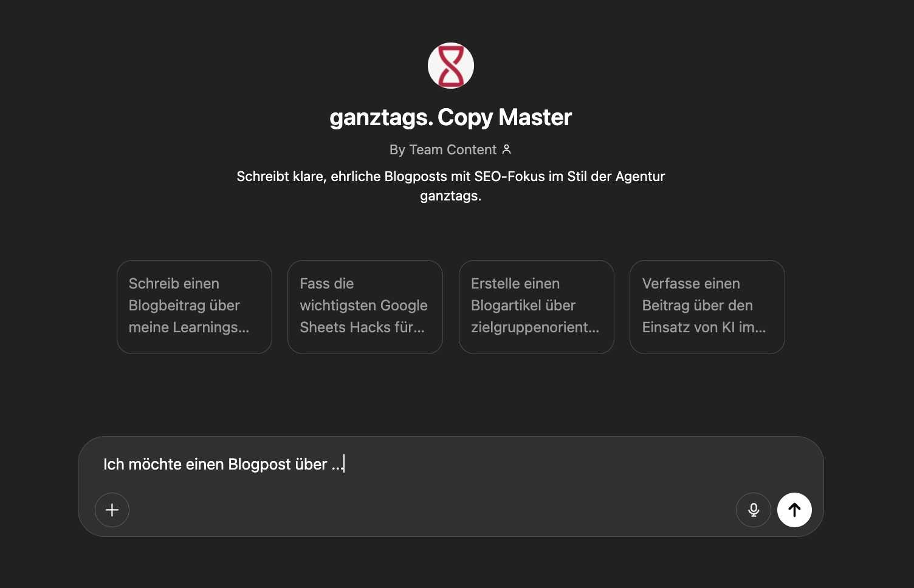914x588 pixels.
Task: Send the message with arrow button
Action: [794, 510]
